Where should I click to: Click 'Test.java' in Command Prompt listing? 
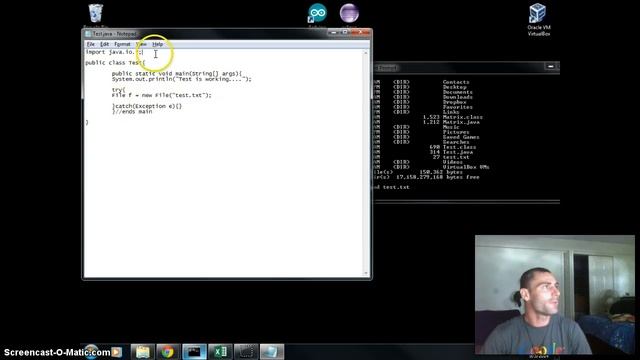pyautogui.click(x=458, y=152)
